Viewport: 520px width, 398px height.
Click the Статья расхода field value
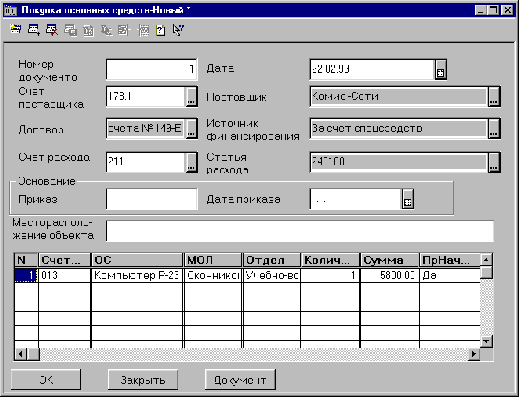pyautogui.click(x=399, y=162)
